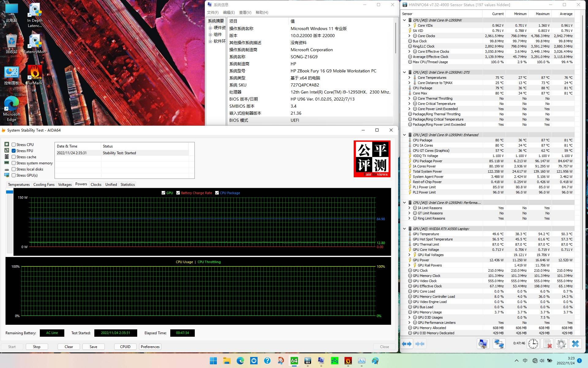Image resolution: width=588 pixels, height=368 pixels.
Task: Click the blue progress bar above the Powers graph
Action: coord(9,192)
